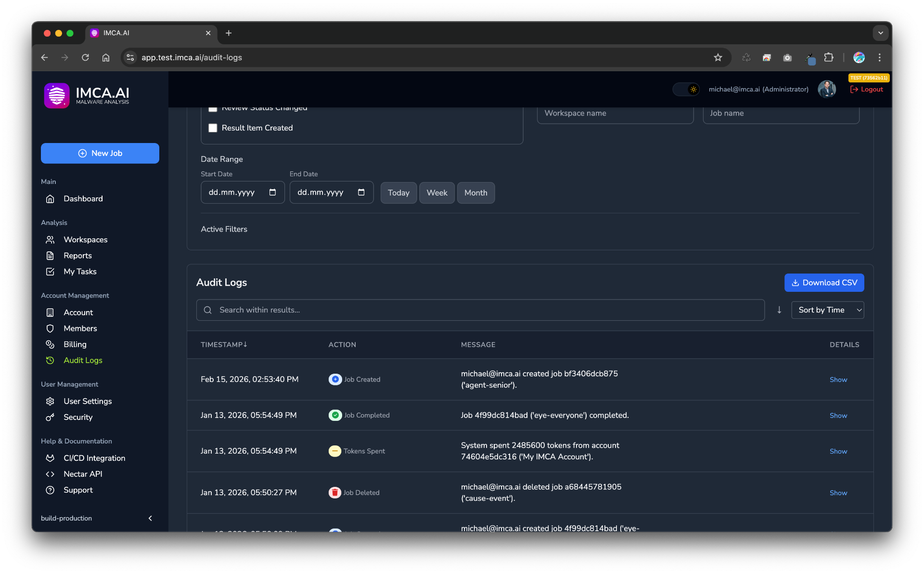Click the sort direction arrow icon

tap(779, 310)
